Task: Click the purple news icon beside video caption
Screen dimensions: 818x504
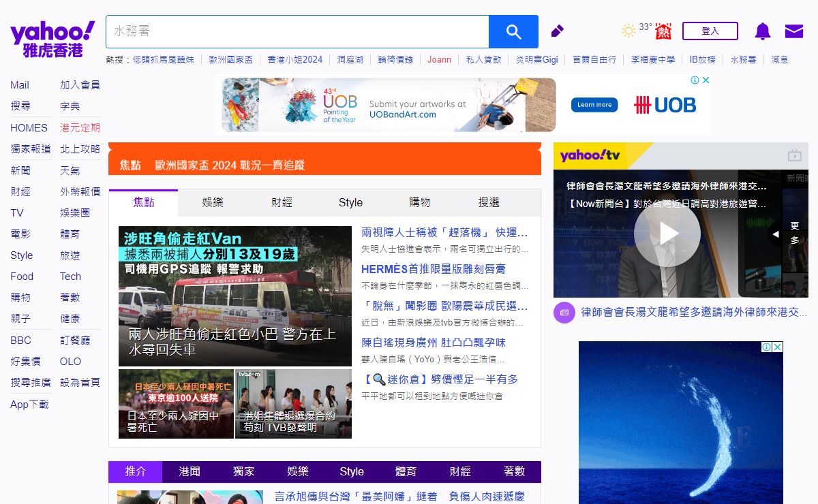Action: point(564,312)
